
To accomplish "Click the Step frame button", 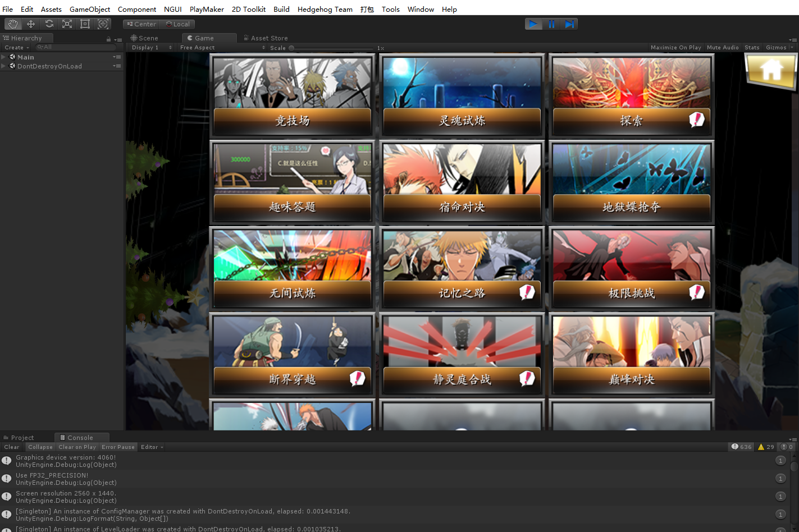I will pos(569,24).
